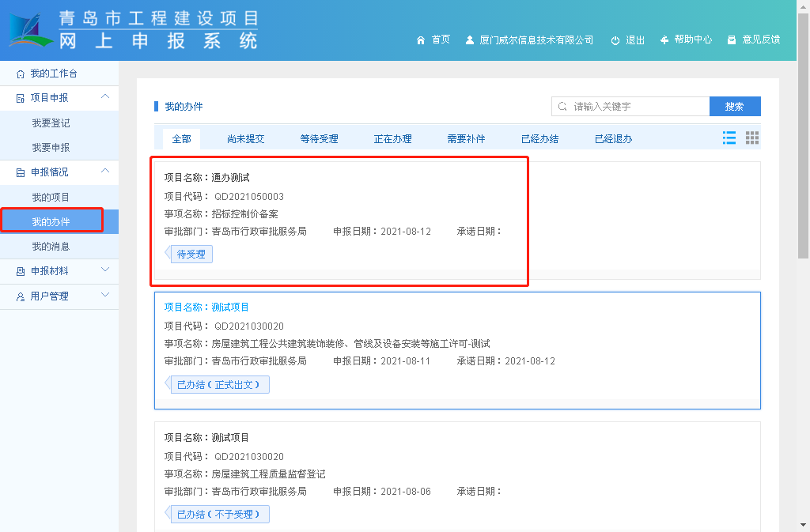Open 帮助中心 via its icon
This screenshot has width=810, height=532.
coord(664,40)
